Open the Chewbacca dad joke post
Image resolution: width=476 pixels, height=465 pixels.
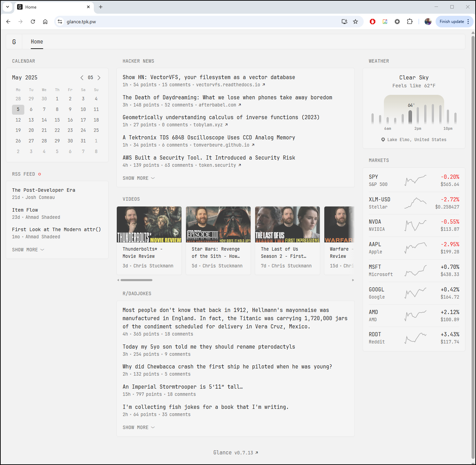227,367
